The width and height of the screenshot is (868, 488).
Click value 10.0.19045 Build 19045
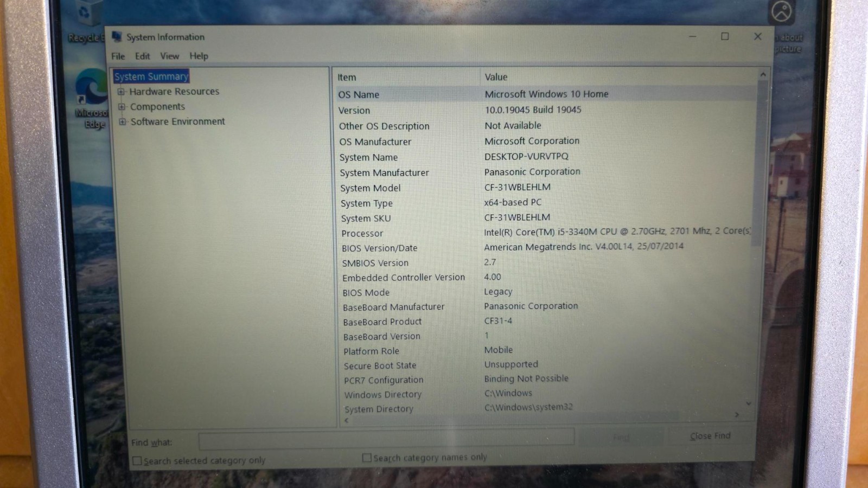[x=533, y=110]
